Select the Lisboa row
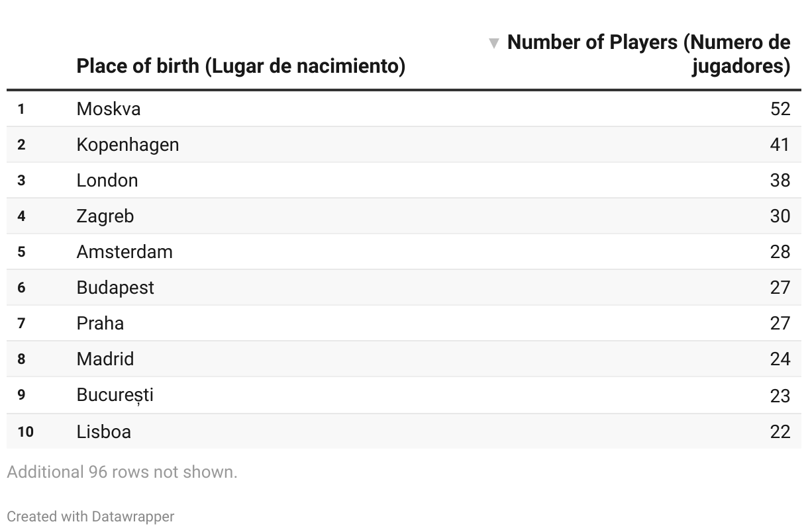 (x=104, y=431)
